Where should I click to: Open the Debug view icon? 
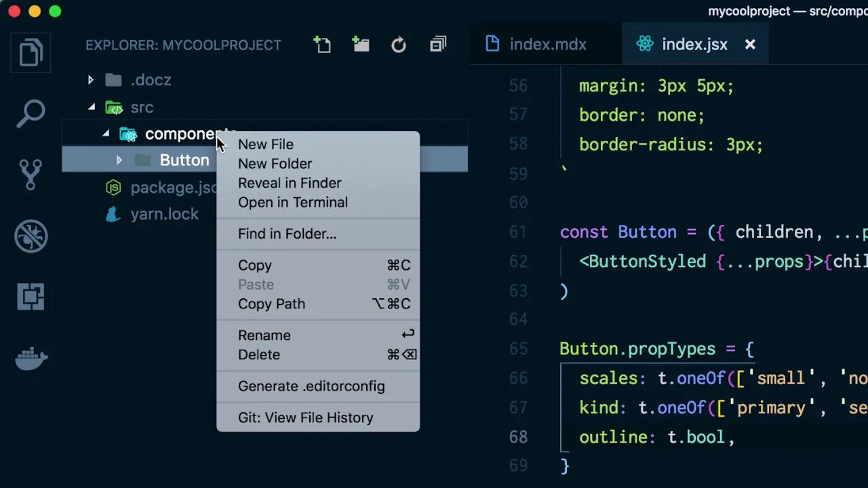click(31, 237)
